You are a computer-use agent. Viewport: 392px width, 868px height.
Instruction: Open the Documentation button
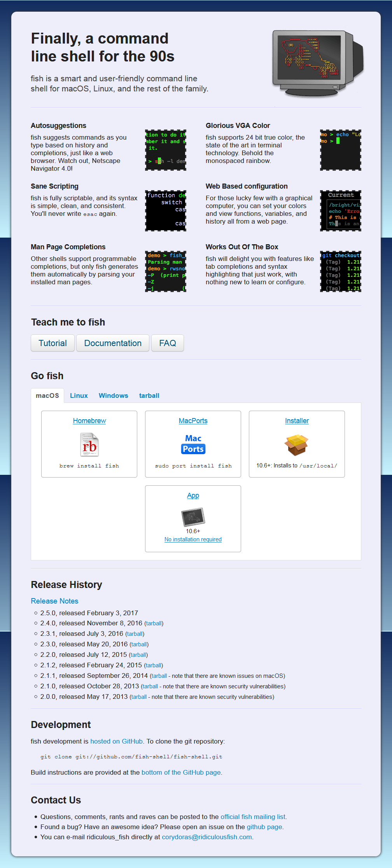click(x=113, y=343)
